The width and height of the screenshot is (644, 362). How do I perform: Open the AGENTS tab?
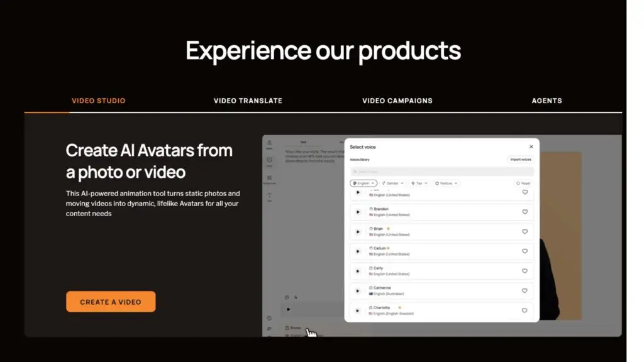(x=547, y=101)
